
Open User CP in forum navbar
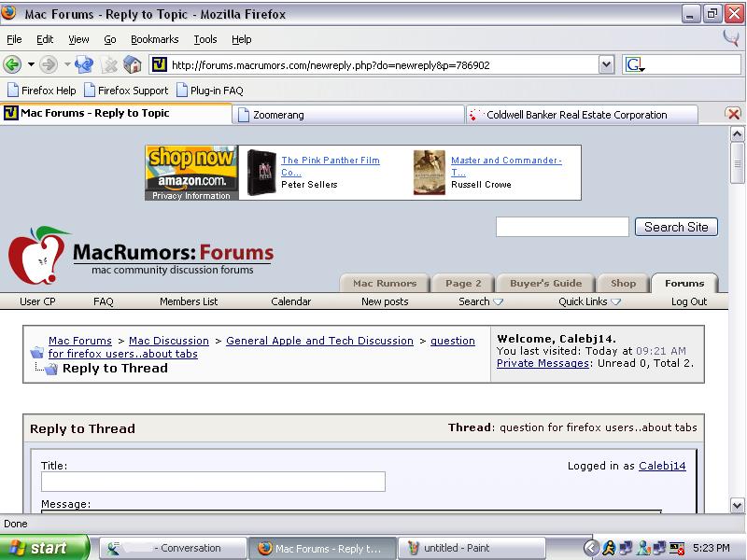[x=37, y=301]
